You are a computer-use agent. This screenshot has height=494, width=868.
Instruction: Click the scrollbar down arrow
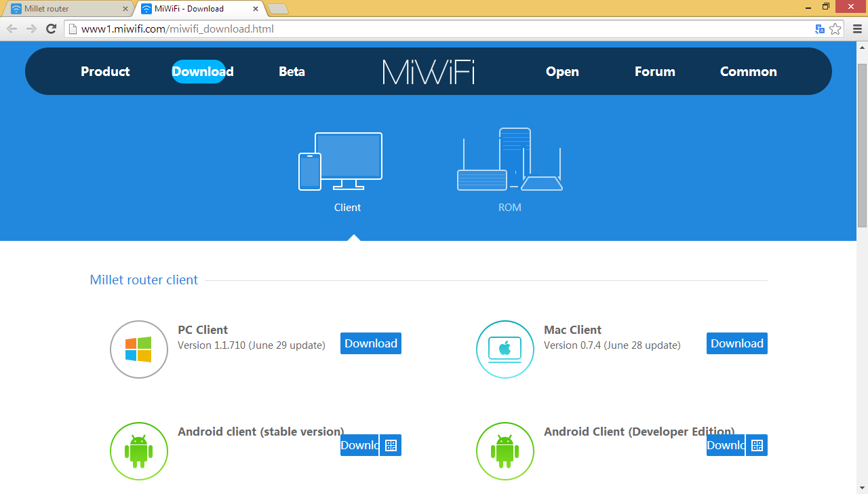[863, 489]
